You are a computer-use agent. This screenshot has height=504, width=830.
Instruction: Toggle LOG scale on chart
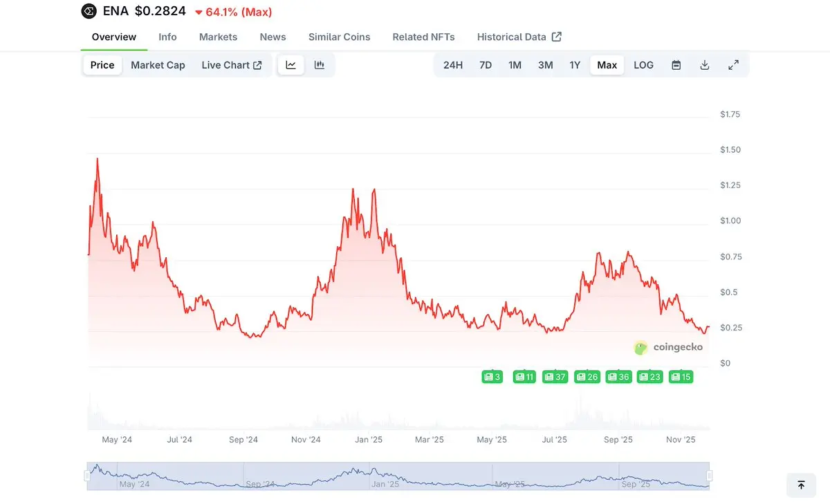643,65
